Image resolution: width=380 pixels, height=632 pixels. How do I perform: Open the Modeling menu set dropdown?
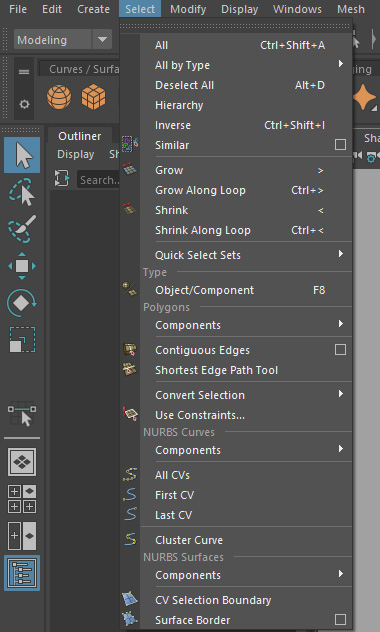click(x=102, y=40)
